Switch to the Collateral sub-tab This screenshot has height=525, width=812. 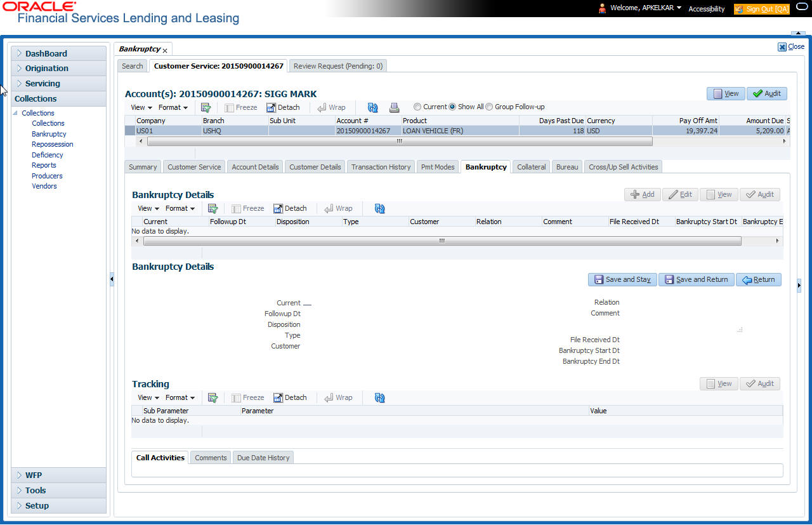tap(532, 167)
